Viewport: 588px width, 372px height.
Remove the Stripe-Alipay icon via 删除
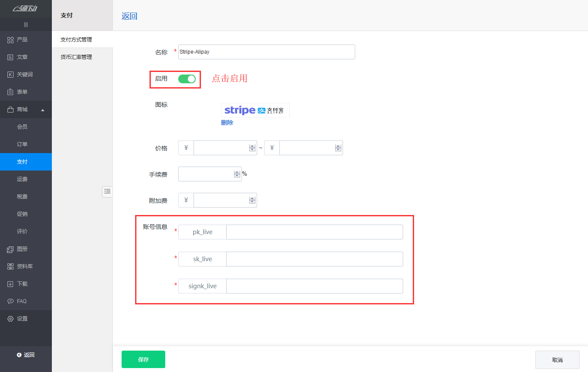pyautogui.click(x=227, y=123)
